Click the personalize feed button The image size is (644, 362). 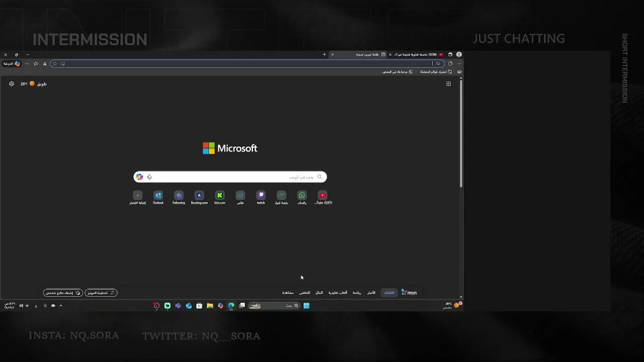click(x=63, y=293)
